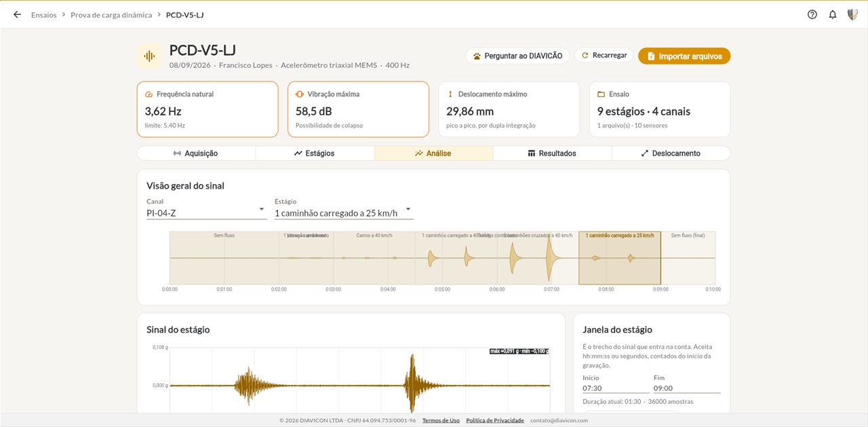Click the highlighted 25 km/h stage in overview timeline

coord(620,258)
